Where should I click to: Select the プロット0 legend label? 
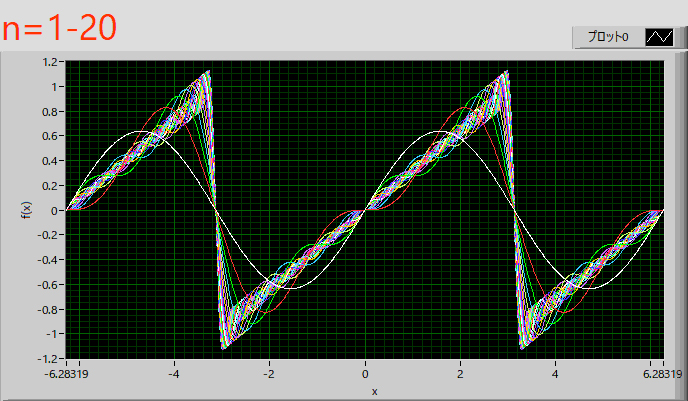click(607, 37)
